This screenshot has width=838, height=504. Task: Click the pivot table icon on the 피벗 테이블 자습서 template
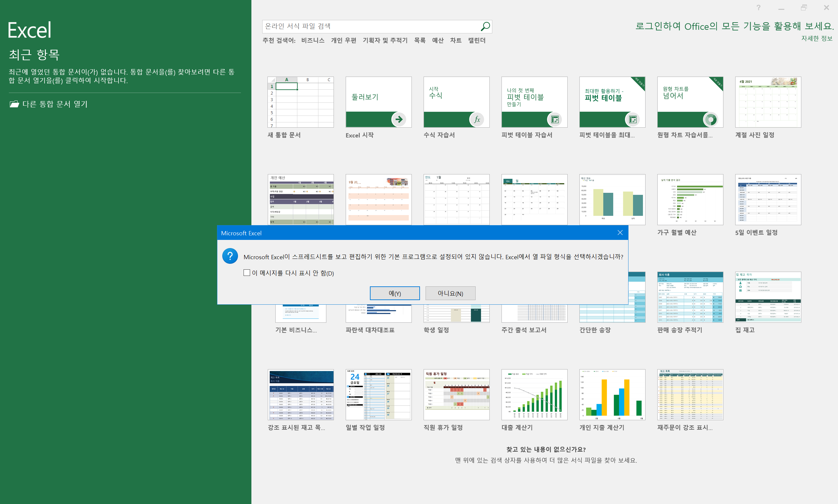555,119
